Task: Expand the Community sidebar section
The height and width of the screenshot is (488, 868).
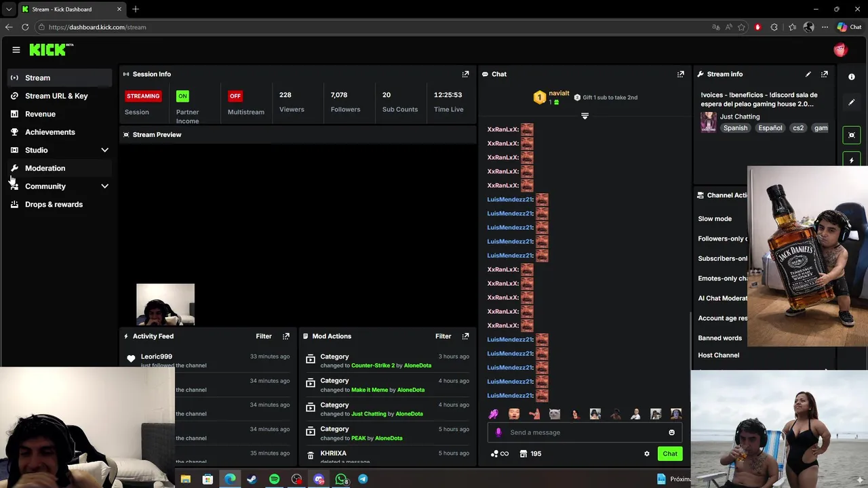Action: click(x=104, y=186)
